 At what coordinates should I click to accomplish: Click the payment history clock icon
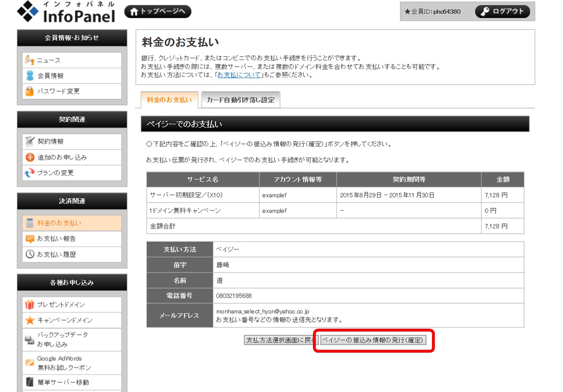30,254
